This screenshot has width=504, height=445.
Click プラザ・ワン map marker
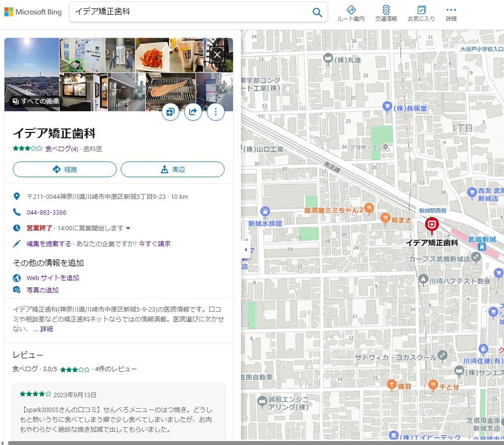pos(385,147)
